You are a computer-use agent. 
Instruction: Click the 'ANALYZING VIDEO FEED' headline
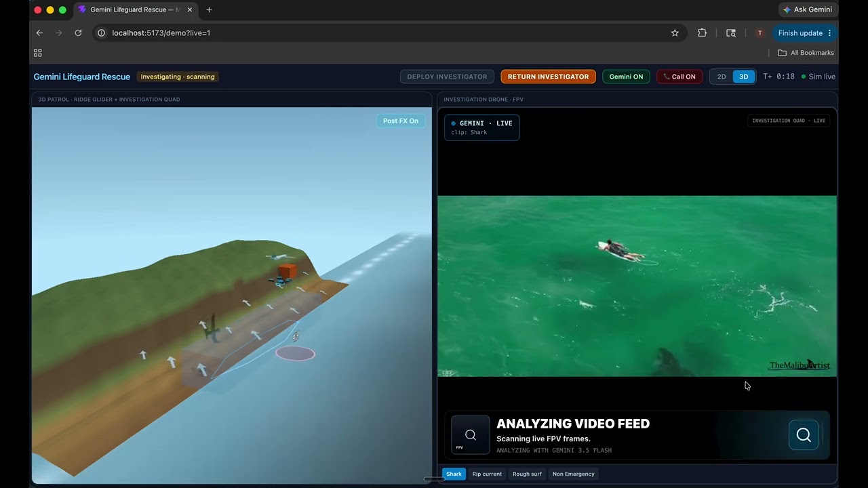(573, 424)
